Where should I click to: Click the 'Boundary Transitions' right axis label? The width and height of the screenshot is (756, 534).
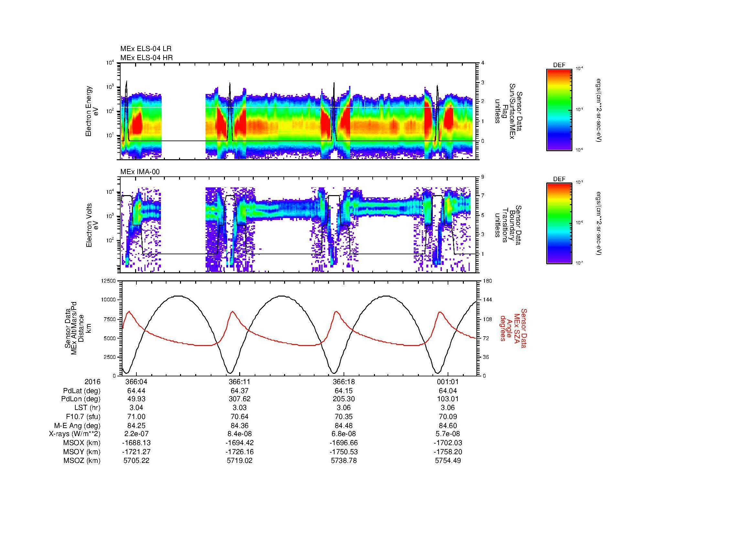[x=507, y=225]
